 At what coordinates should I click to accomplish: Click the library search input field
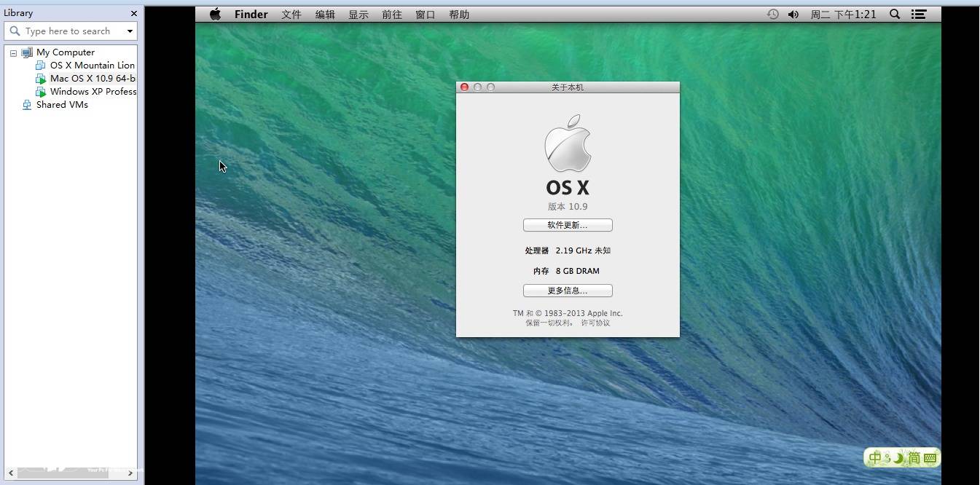[x=68, y=31]
